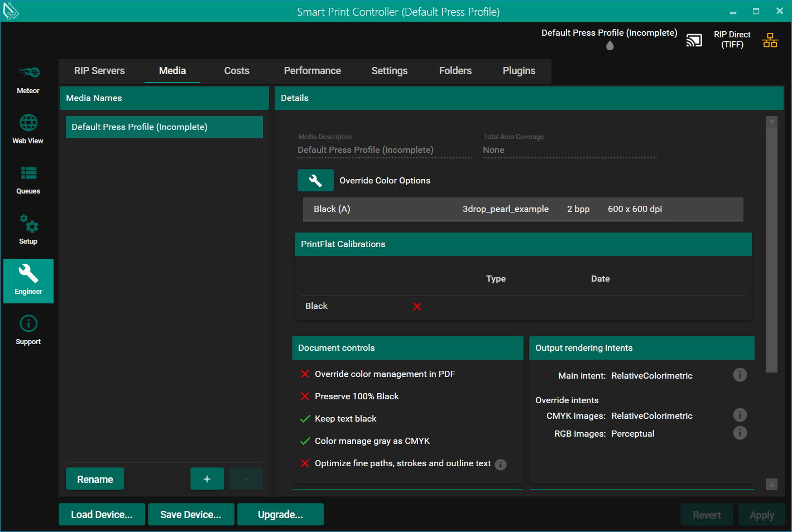Click info icon beside Optimize fine paths
The image size is (792, 532).
tap(501, 465)
